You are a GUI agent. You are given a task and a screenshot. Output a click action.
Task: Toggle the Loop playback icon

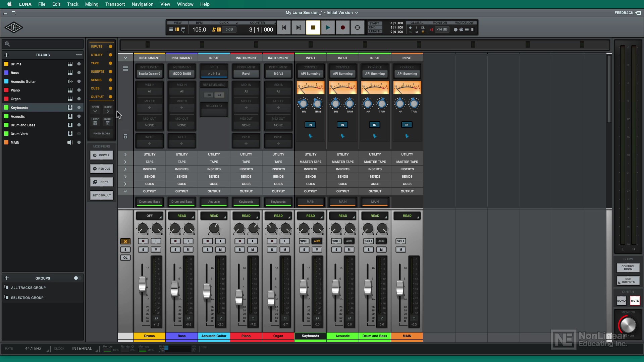(x=357, y=27)
